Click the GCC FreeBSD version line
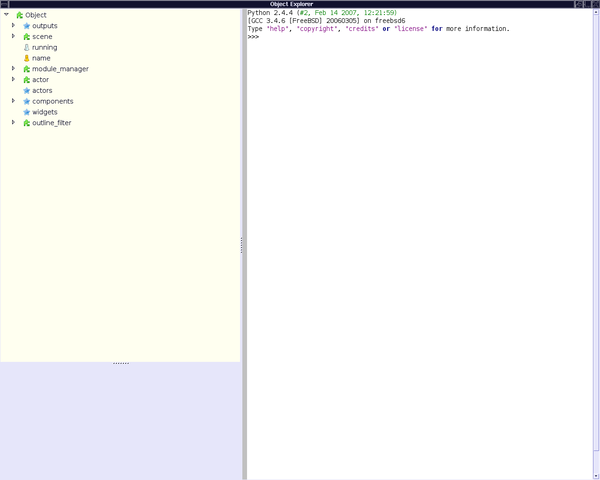 coord(326,21)
